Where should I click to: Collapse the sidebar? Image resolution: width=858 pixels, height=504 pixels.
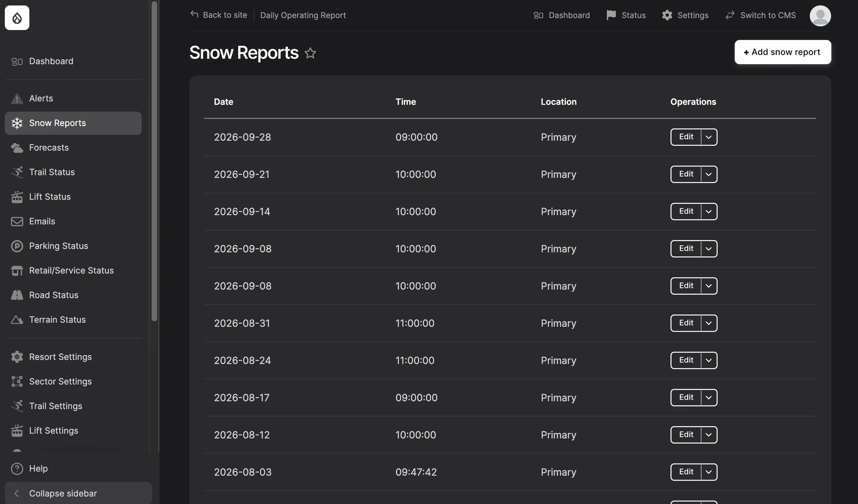(x=78, y=493)
